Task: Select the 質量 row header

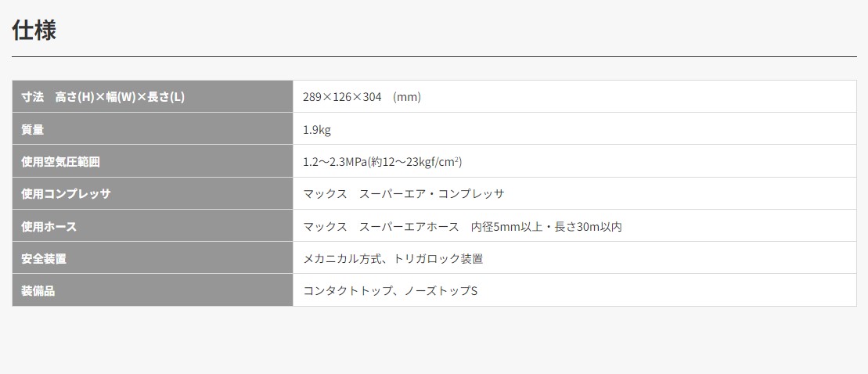Action: click(153, 129)
